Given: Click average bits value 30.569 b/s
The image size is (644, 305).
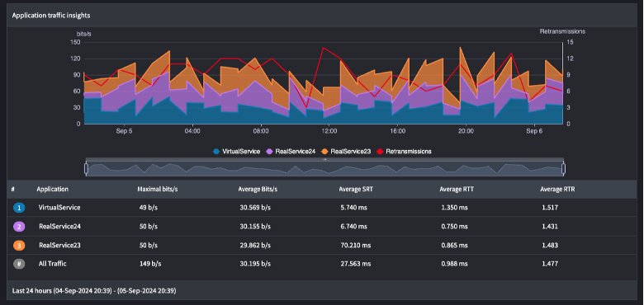Looking at the screenshot, I should [255, 208].
